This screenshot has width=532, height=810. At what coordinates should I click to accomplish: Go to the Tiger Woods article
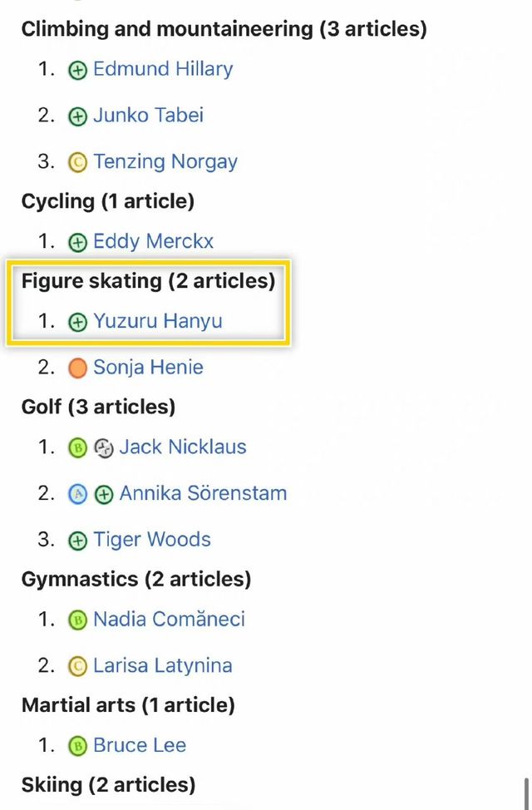pyautogui.click(x=152, y=540)
